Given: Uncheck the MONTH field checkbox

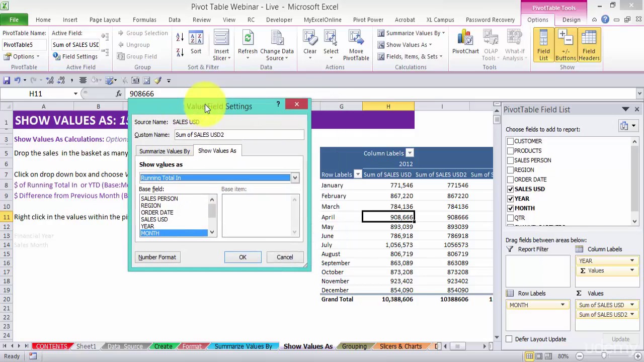Looking at the screenshot, I should 511,208.
